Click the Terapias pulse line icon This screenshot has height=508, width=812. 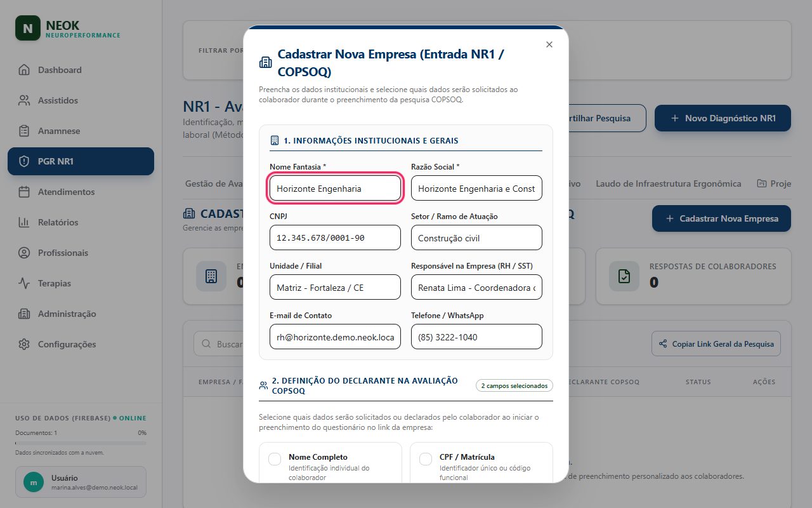(x=24, y=283)
